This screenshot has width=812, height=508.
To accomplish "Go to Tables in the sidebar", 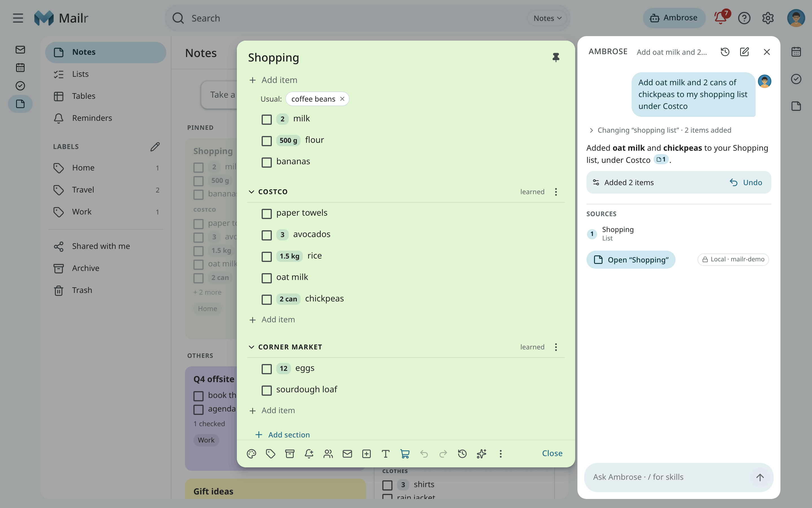I will click(x=106, y=96).
